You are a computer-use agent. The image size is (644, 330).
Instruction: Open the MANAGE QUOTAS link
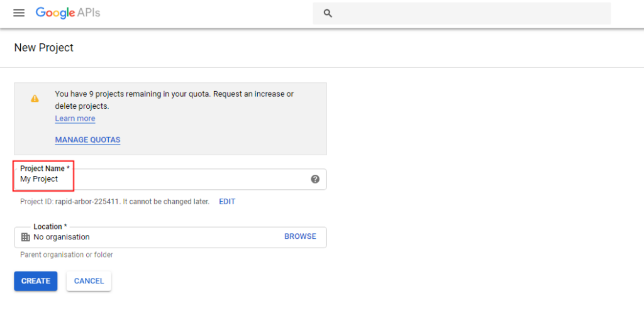pyautogui.click(x=87, y=140)
